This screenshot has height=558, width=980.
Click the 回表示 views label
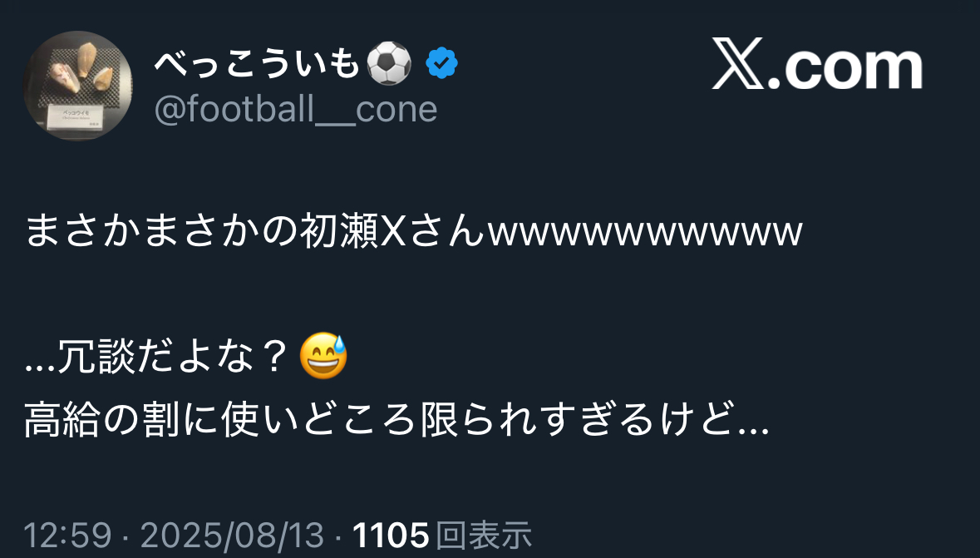click(484, 536)
